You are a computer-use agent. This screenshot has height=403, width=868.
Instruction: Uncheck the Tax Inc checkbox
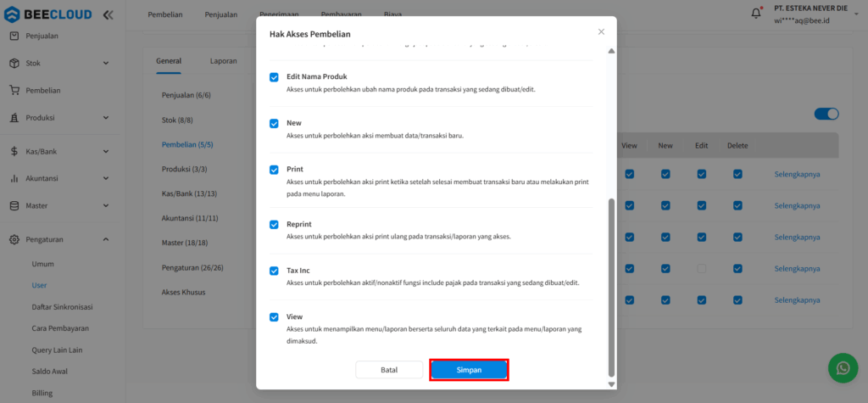[274, 271]
